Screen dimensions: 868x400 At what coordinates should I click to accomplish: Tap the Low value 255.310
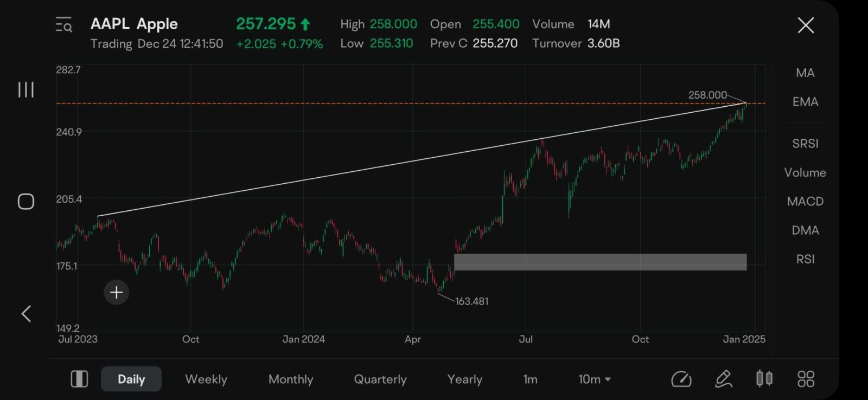(x=391, y=43)
